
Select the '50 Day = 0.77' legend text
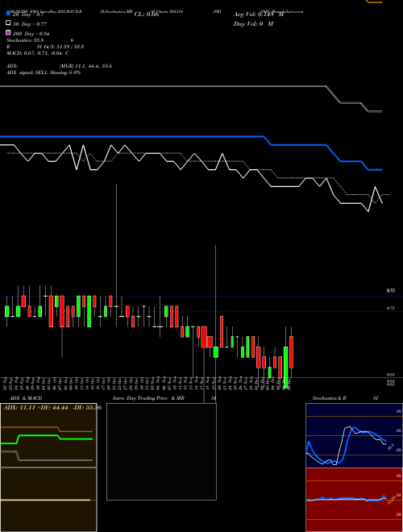click(30, 24)
